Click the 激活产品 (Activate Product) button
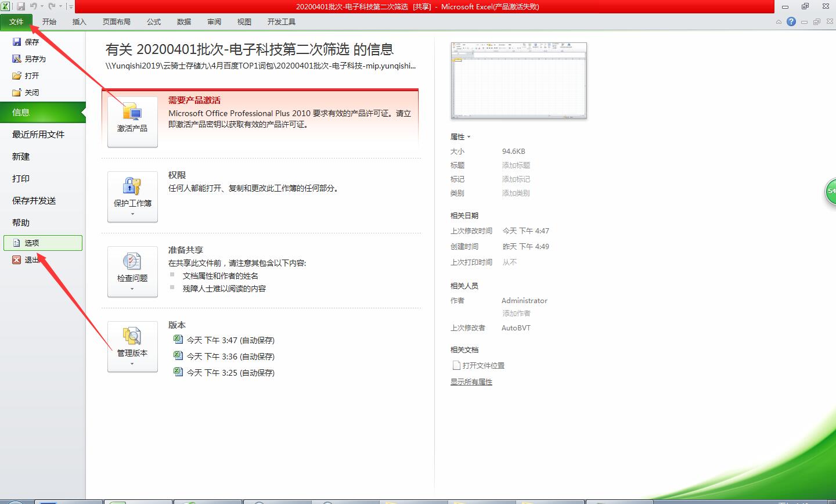Viewport: 836px width, 504px height. [132, 122]
